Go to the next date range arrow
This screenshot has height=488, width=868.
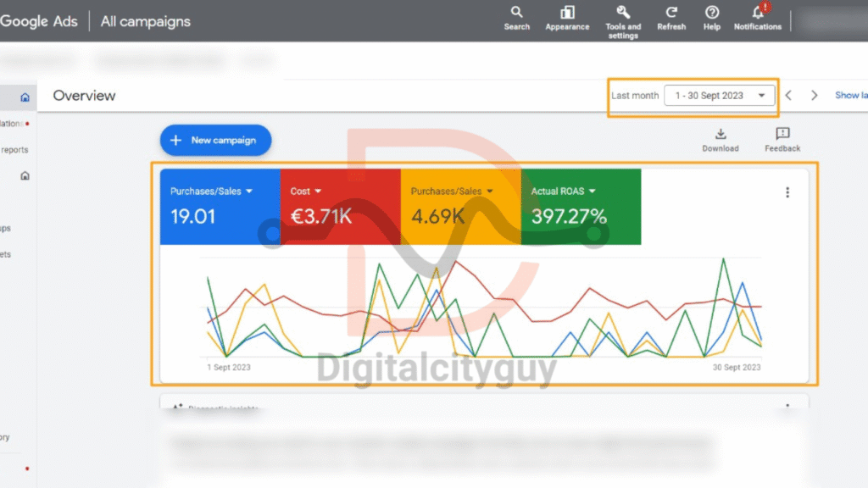(x=815, y=96)
